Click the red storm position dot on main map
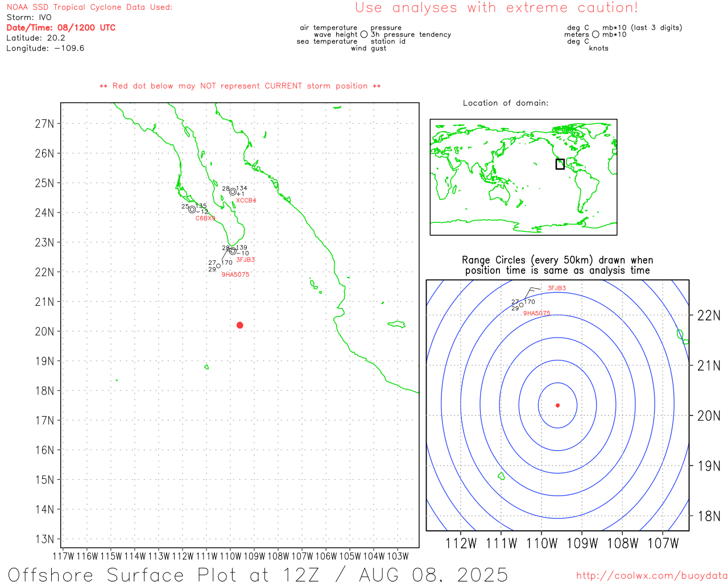 (240, 325)
